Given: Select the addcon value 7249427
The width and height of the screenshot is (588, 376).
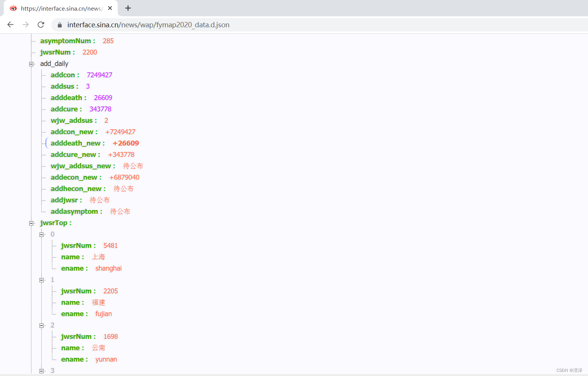Looking at the screenshot, I should 99,75.
